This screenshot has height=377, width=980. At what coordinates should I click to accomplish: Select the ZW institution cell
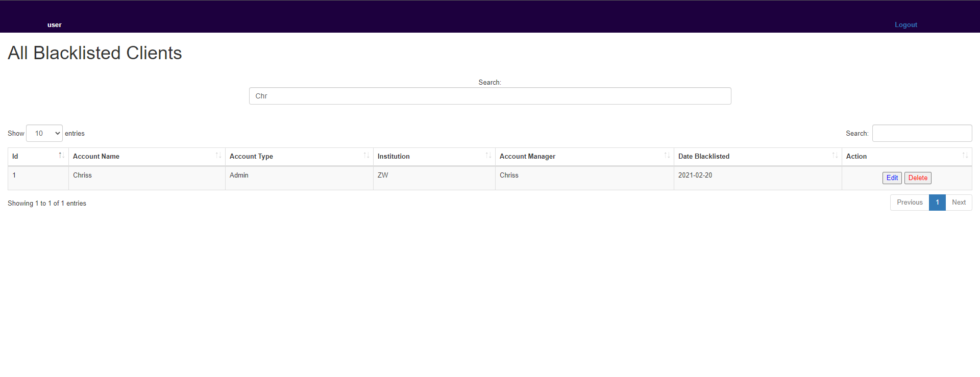pyautogui.click(x=434, y=178)
